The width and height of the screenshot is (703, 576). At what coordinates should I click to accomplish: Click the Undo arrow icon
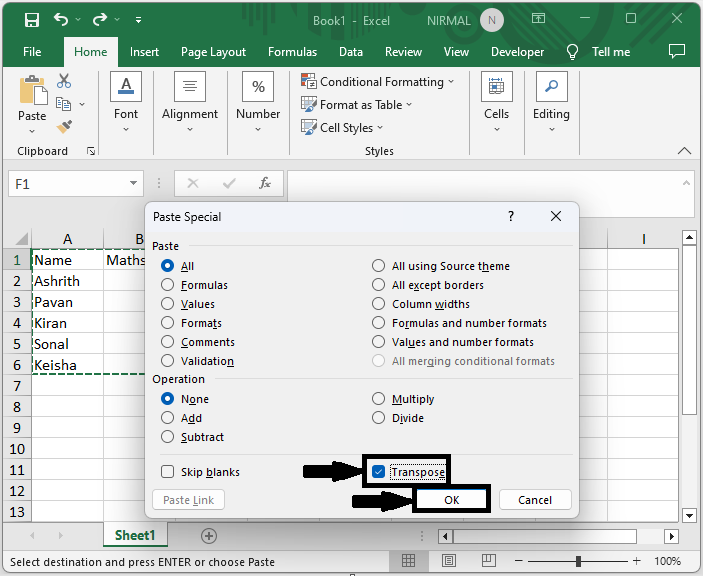click(62, 20)
